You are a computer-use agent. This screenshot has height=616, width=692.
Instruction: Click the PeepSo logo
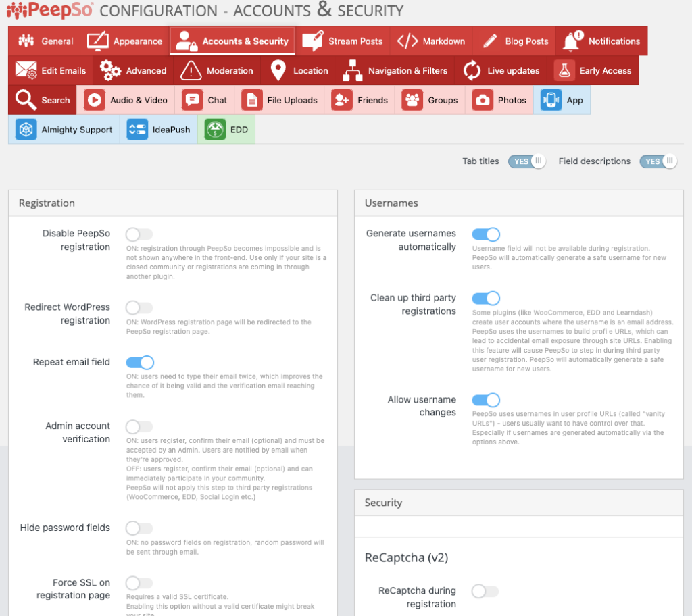(50, 10)
